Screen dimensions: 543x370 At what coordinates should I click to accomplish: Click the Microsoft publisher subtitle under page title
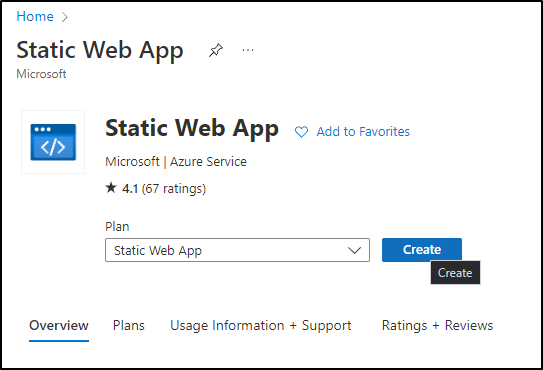pos(41,74)
